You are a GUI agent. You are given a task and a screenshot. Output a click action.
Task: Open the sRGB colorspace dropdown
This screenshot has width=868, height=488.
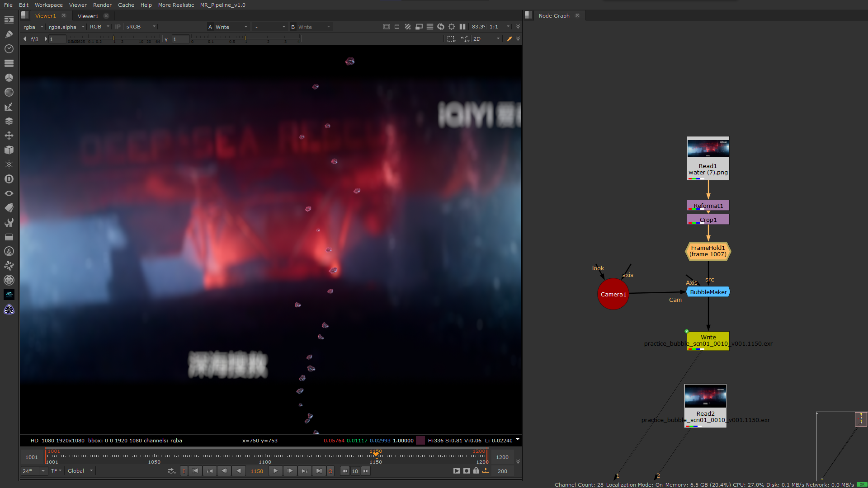(x=141, y=27)
